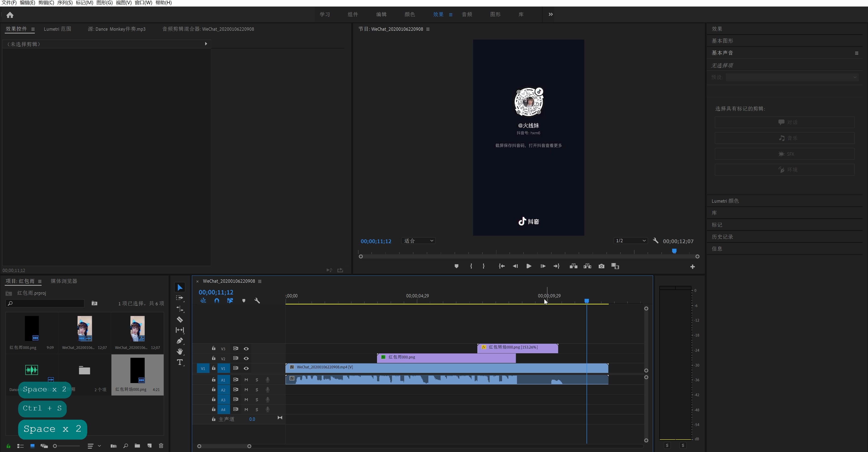This screenshot has width=868, height=452.
Task: Switch to Lumetri 范围 tab
Action: [x=57, y=29]
